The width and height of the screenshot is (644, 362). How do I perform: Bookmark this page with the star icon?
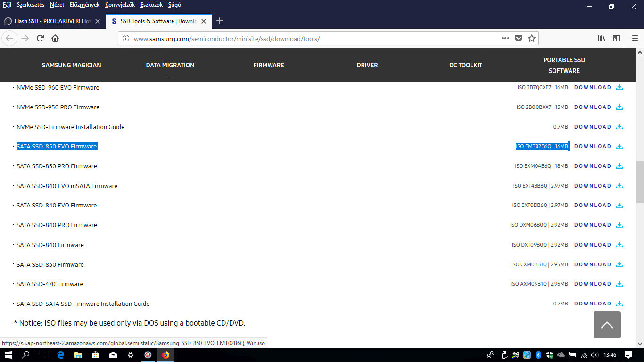coord(532,38)
